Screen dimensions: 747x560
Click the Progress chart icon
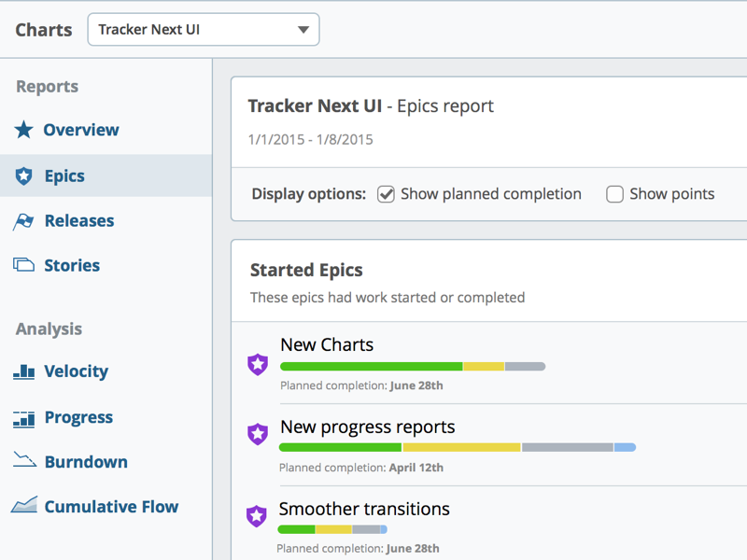(24, 418)
